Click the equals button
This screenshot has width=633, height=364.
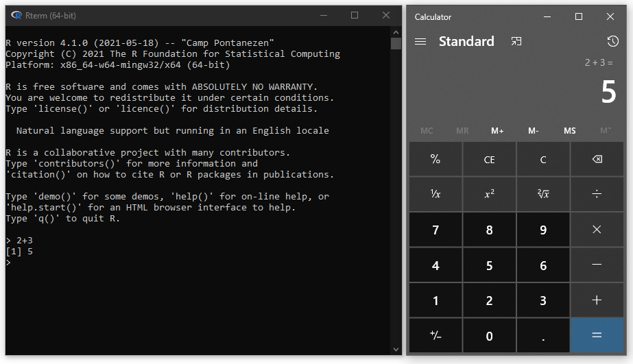click(x=597, y=336)
